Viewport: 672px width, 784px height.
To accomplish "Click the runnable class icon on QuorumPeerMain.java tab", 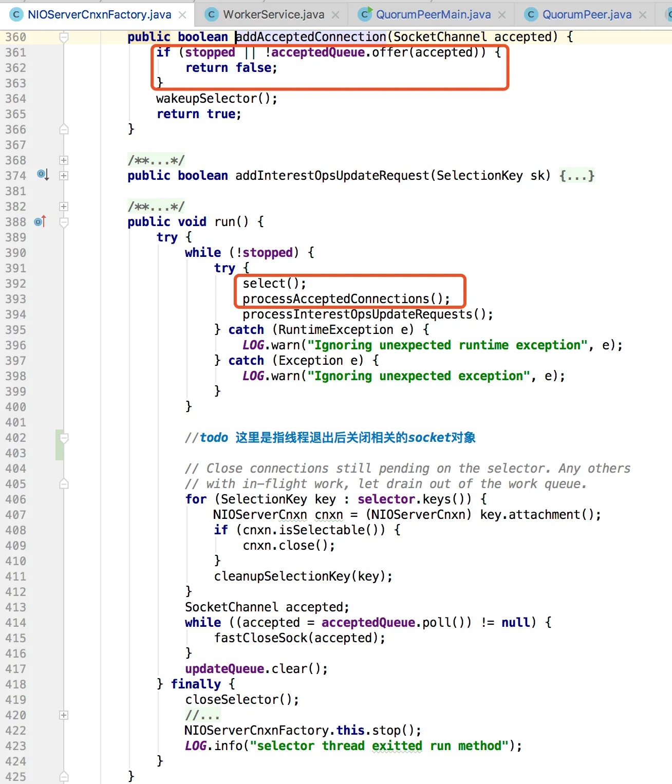I will (x=365, y=14).
